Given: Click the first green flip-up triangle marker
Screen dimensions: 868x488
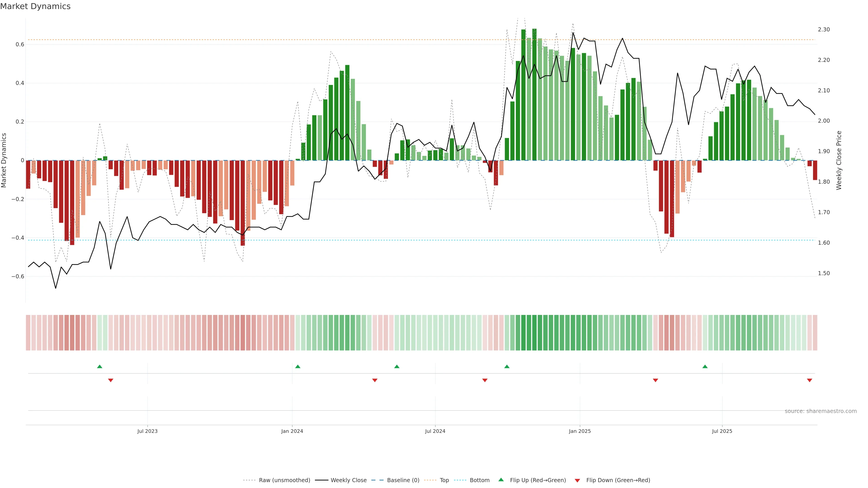Looking at the screenshot, I should point(99,366).
